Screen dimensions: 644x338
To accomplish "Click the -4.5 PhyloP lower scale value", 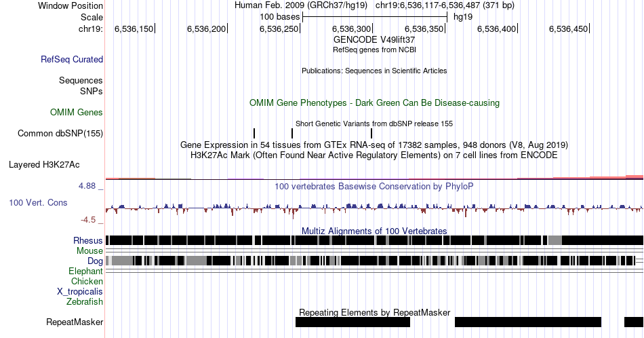I will (x=88, y=220).
